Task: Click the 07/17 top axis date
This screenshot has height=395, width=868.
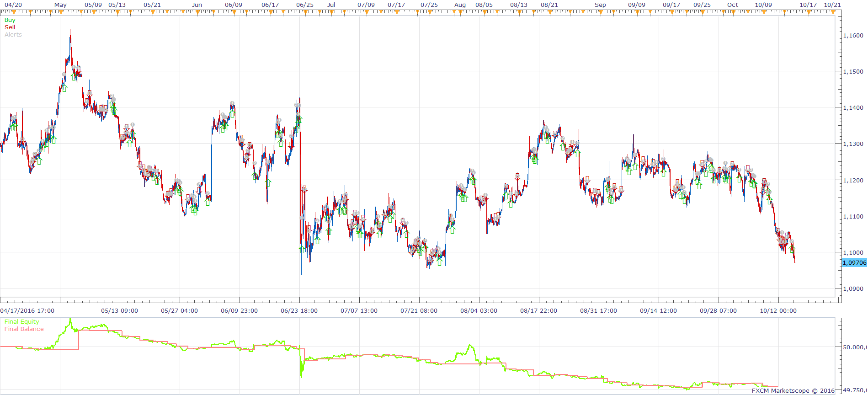Action: (x=396, y=5)
